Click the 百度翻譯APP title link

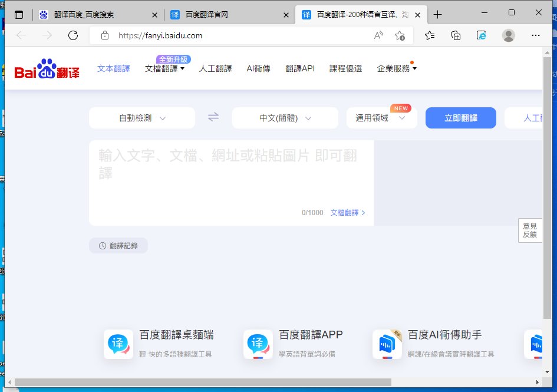click(311, 335)
